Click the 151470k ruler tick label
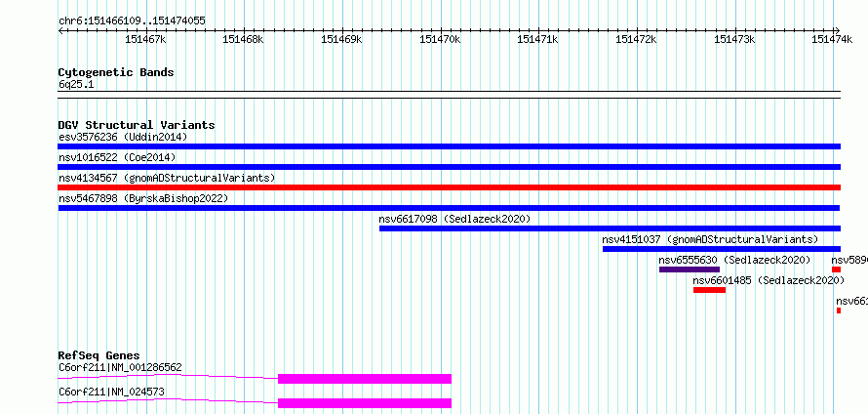Screen dimensions: 868x414 pos(440,39)
